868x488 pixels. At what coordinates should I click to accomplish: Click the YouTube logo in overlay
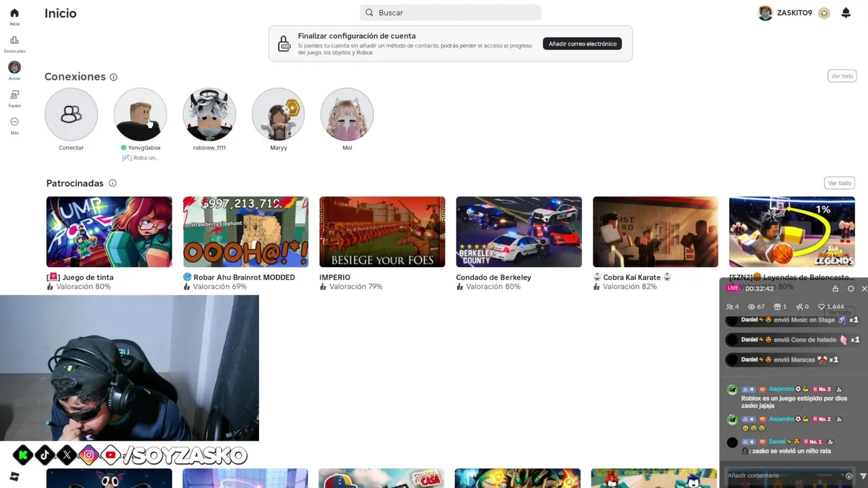click(x=111, y=455)
